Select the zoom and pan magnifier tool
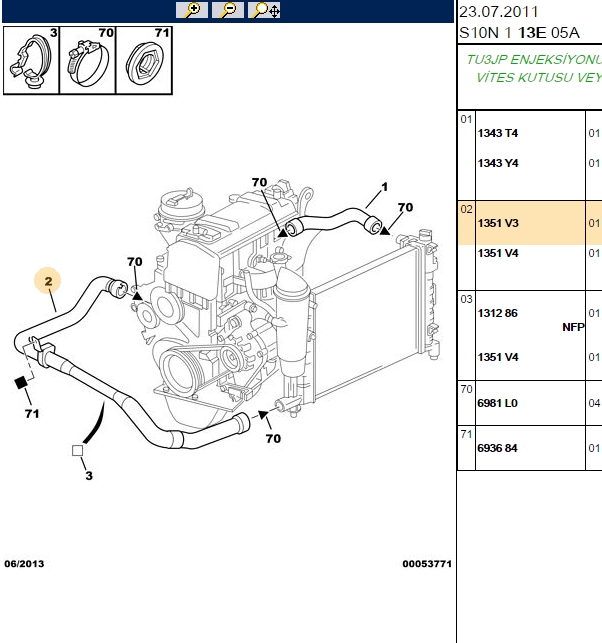 point(264,10)
